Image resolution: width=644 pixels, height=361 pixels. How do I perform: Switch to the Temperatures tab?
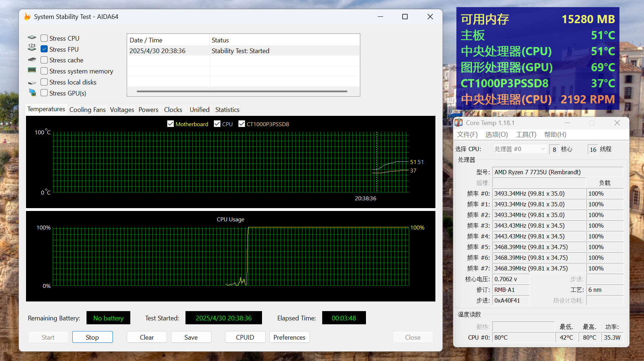[46, 109]
